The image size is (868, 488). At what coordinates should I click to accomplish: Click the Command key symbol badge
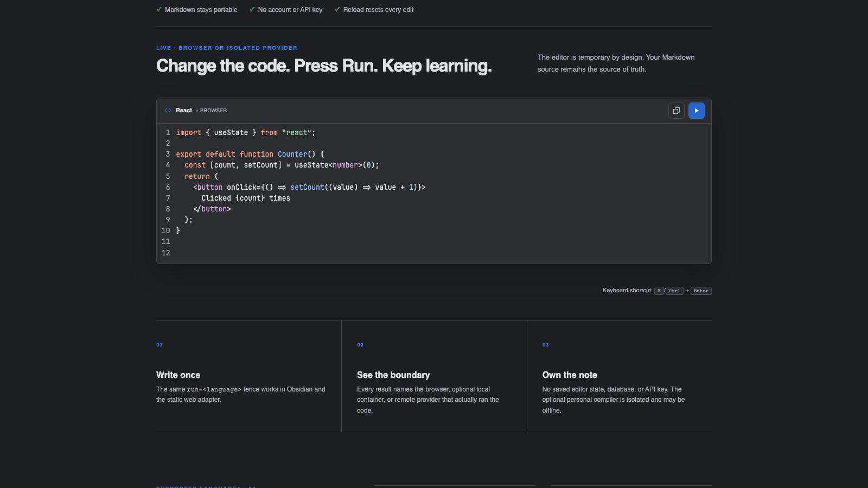point(659,291)
